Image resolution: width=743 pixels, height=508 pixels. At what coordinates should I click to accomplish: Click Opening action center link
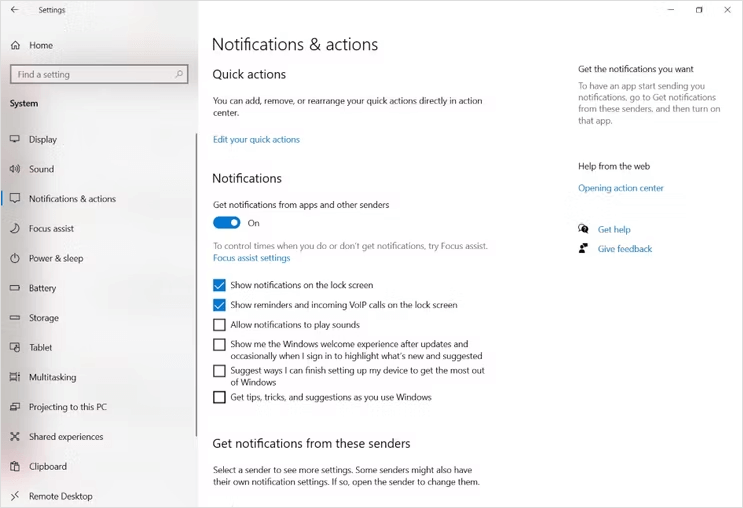click(x=621, y=188)
